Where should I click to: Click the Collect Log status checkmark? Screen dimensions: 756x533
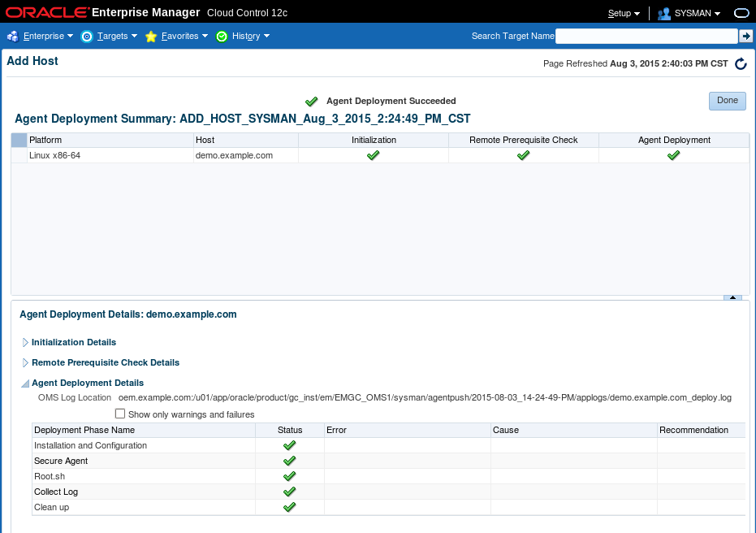289,492
